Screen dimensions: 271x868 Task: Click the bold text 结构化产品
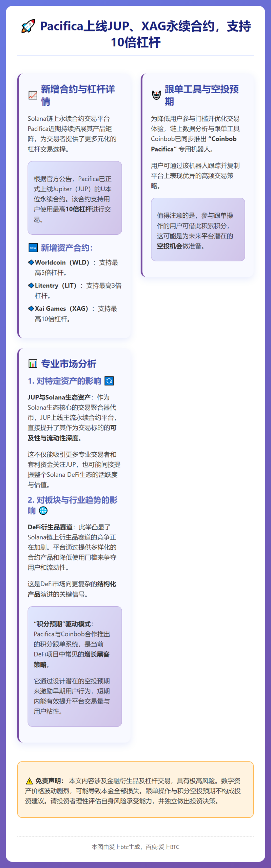click(x=72, y=589)
